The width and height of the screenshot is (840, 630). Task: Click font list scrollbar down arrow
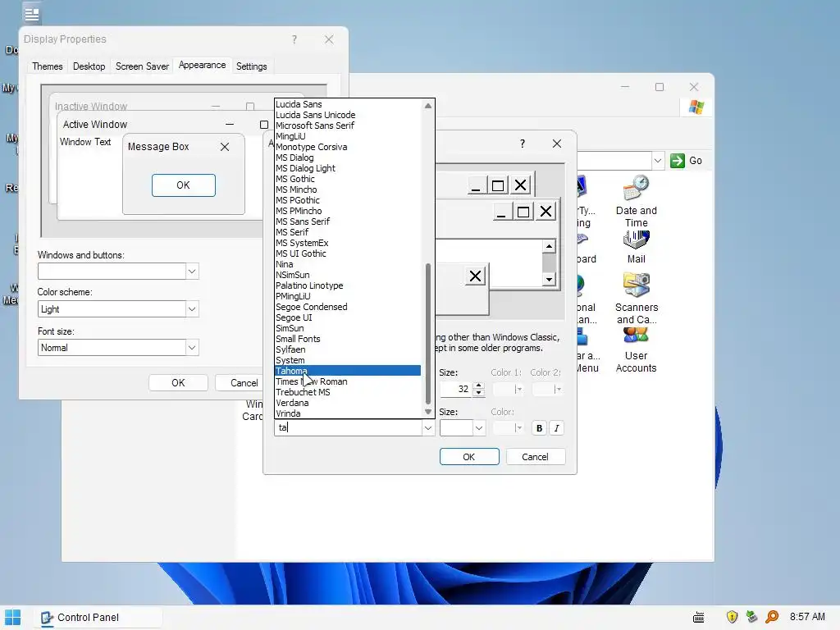(428, 412)
